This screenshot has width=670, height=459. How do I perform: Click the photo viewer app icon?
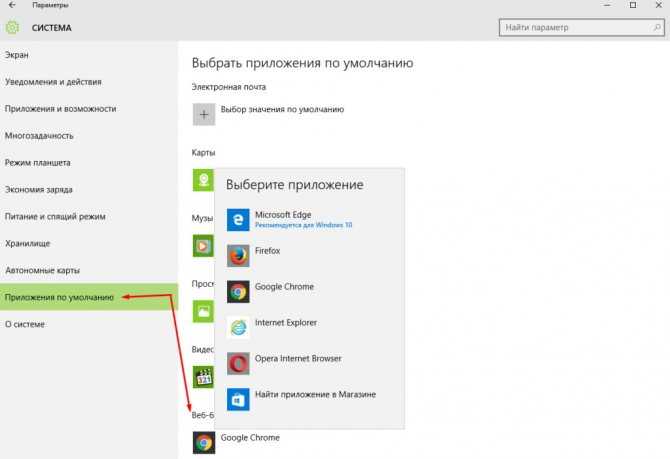point(203,312)
